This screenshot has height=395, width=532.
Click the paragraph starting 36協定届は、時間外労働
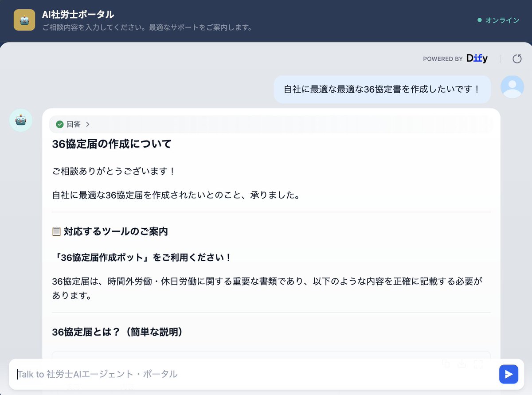point(267,288)
